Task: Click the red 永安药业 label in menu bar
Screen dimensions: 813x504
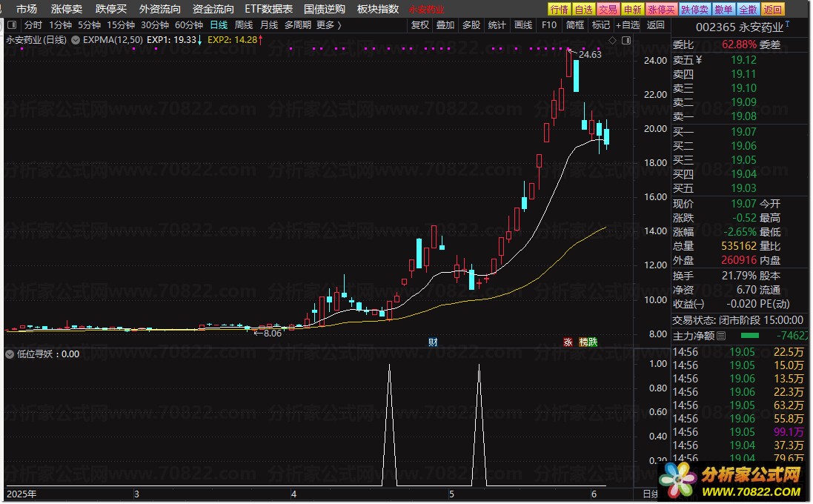Action: pyautogui.click(x=426, y=10)
